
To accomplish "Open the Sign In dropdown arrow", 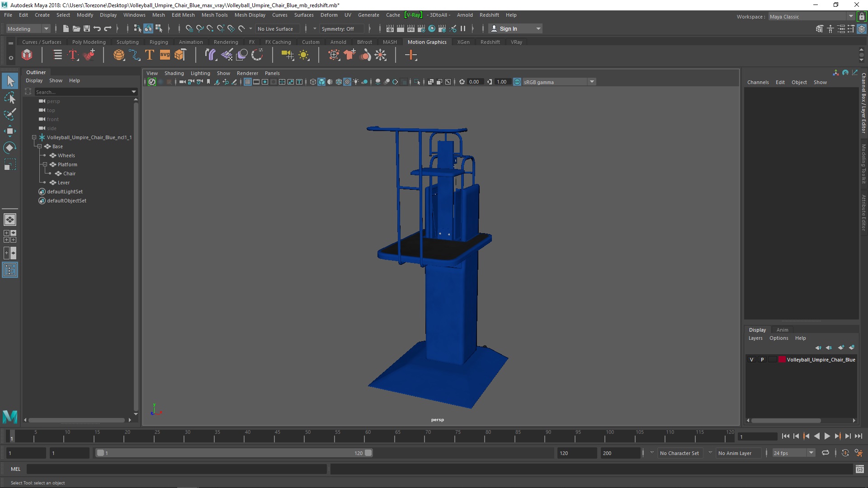I will click(538, 28).
